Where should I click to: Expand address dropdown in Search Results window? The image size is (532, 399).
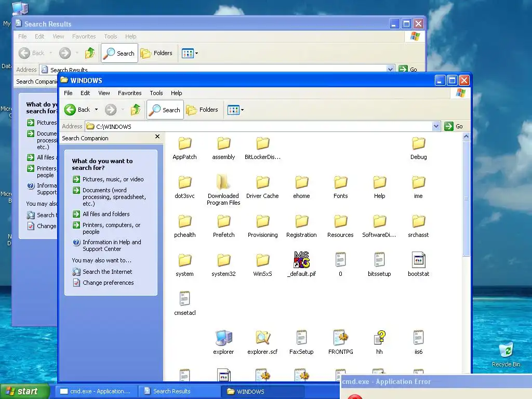click(390, 69)
